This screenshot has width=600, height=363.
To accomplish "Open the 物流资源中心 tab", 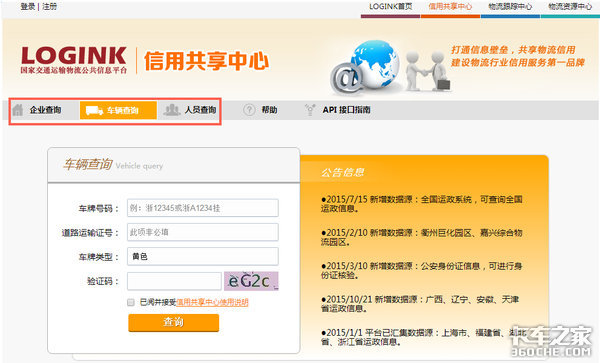I will pyautogui.click(x=570, y=7).
